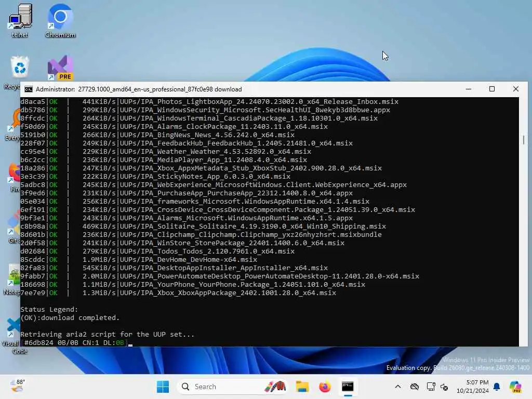This screenshot has height=399, width=532.
Task: Open the weather widget showing 88°
Action: pyautogui.click(x=17, y=387)
